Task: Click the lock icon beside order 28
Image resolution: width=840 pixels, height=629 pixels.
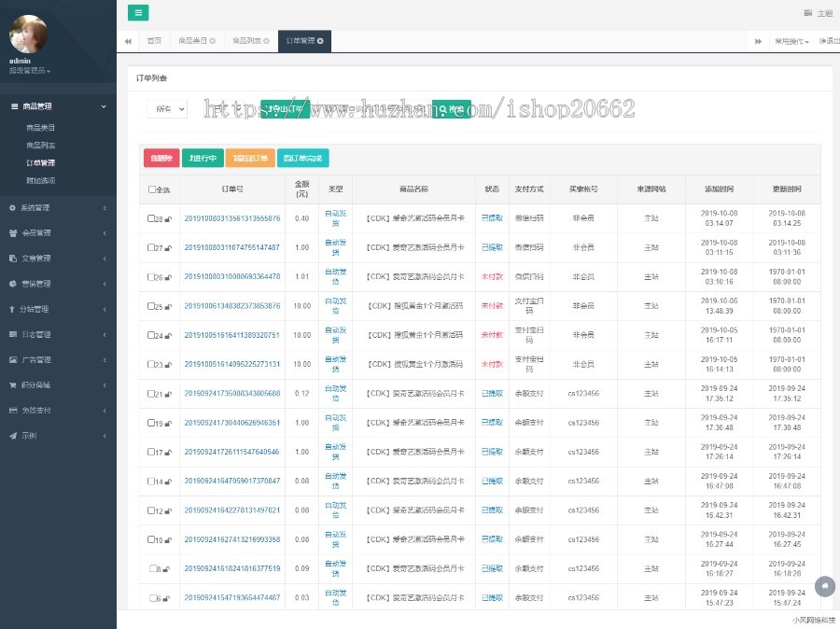Action: click(168, 218)
